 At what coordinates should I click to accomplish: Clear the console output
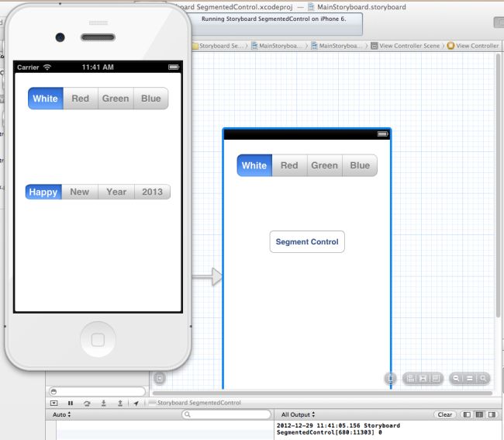point(445,414)
